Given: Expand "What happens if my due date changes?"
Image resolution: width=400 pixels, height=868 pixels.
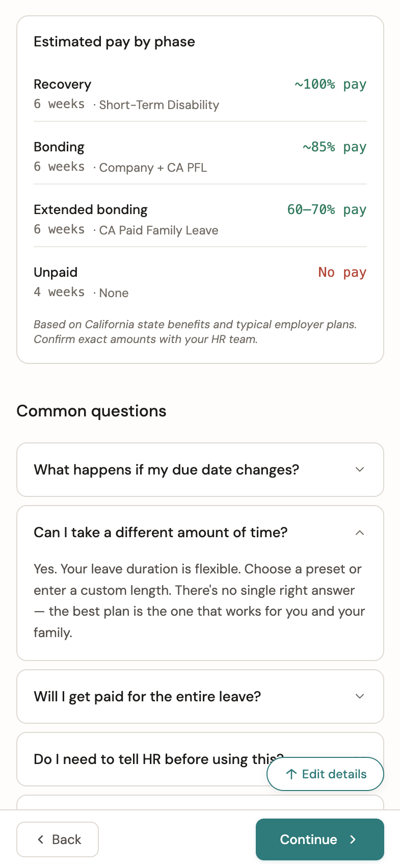Looking at the screenshot, I should tap(166, 469).
